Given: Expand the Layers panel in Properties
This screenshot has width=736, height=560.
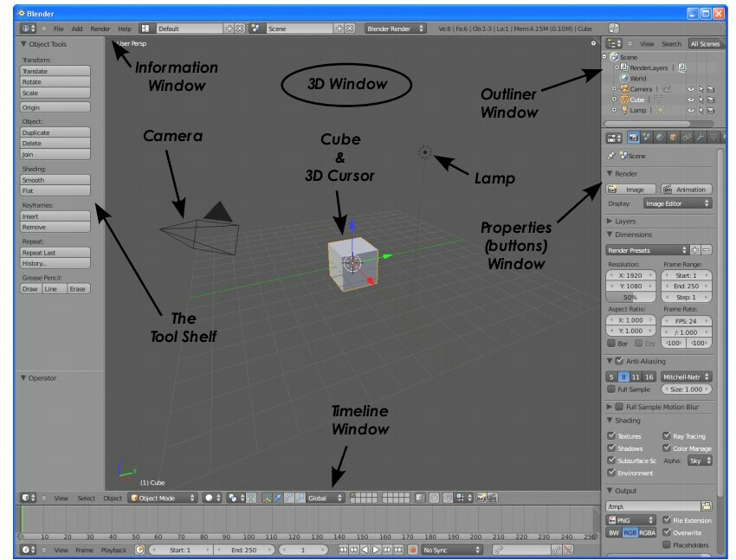Looking at the screenshot, I should pyautogui.click(x=610, y=221).
